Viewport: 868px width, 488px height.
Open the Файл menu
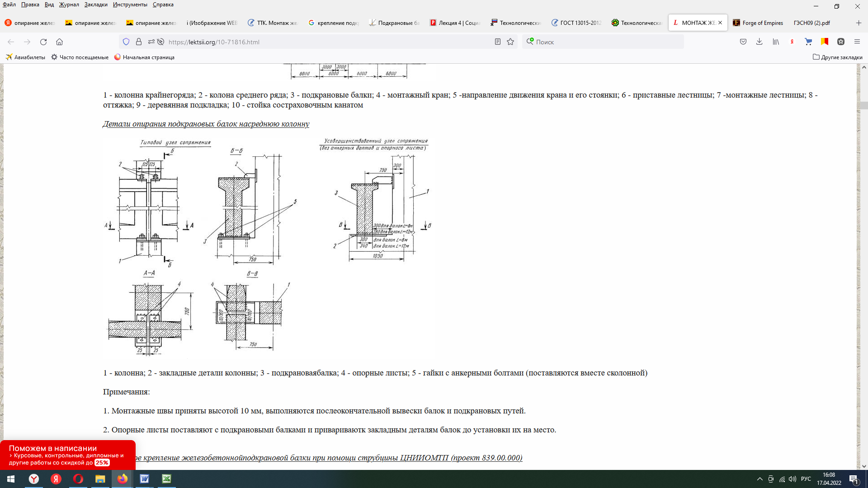pyautogui.click(x=9, y=5)
